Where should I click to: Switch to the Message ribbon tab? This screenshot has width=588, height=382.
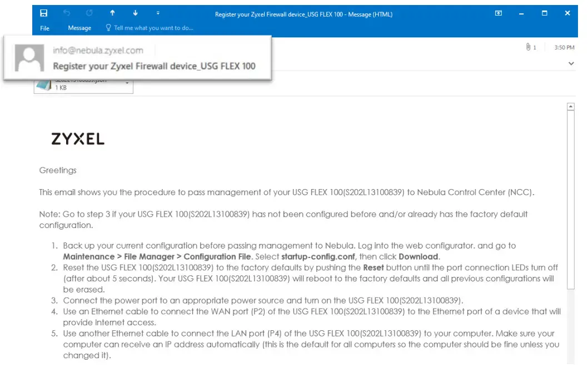pos(79,28)
